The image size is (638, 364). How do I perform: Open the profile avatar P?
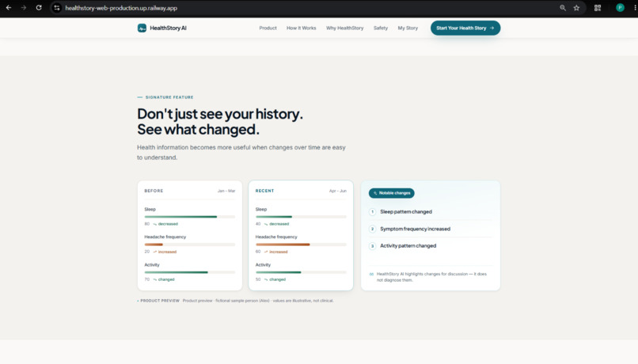[x=620, y=8]
